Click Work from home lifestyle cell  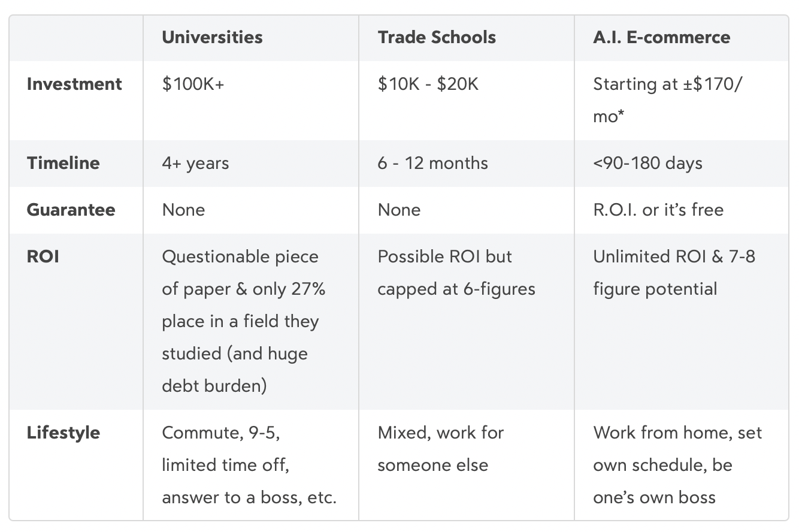tap(677, 465)
